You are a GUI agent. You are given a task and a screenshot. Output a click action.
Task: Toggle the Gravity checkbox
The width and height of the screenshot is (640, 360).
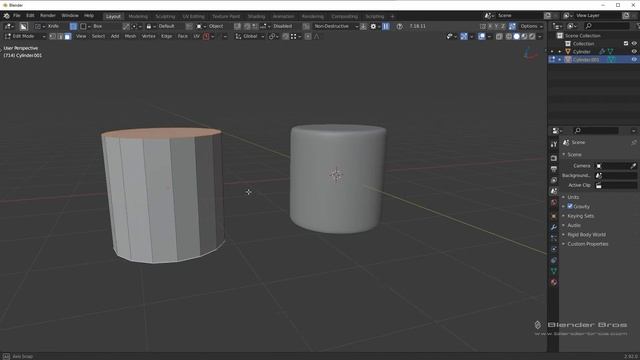(x=570, y=206)
